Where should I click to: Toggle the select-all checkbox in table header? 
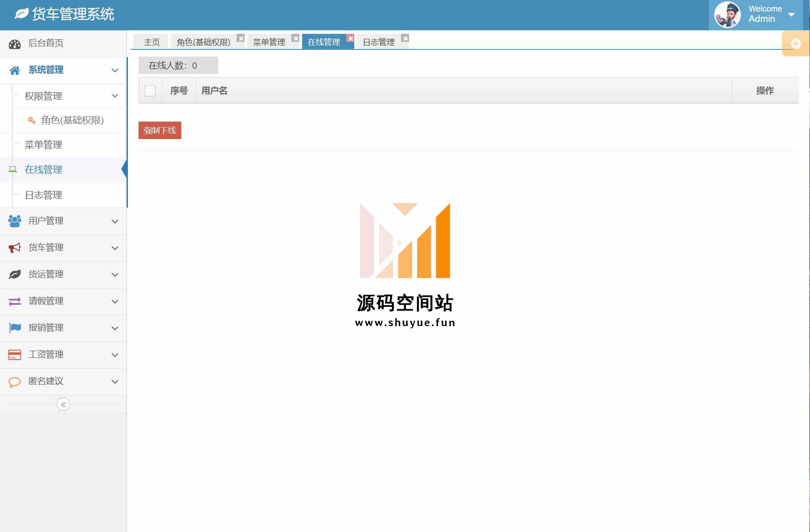[x=150, y=91]
